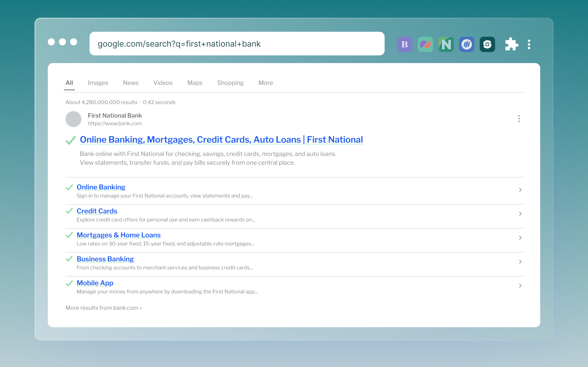Open First National Bank result options menu

click(x=519, y=119)
